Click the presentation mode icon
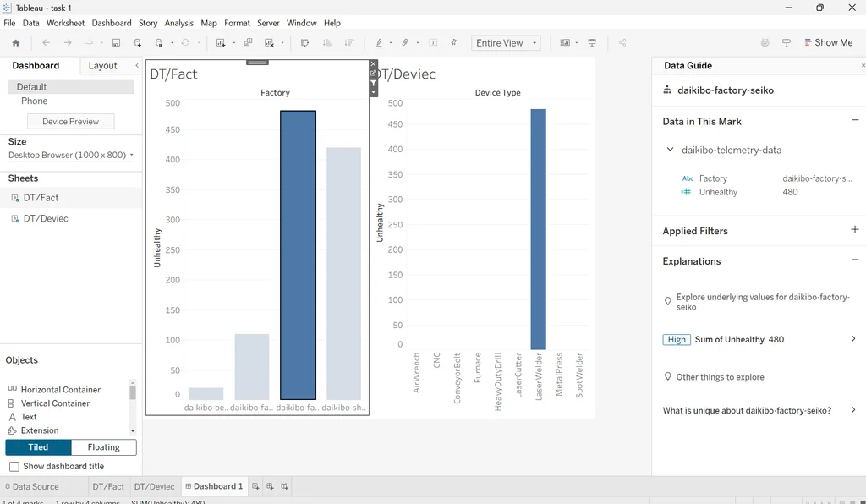Viewport: 866px width, 504px height. point(592,42)
